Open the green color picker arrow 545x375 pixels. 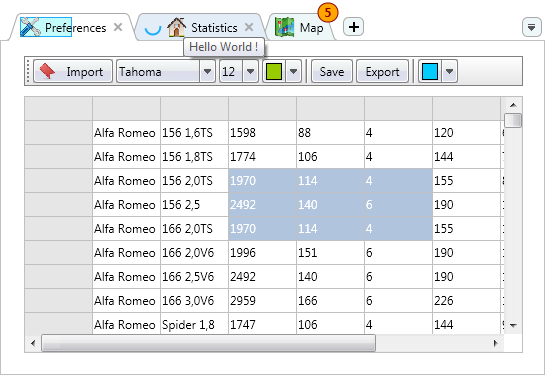pos(293,71)
